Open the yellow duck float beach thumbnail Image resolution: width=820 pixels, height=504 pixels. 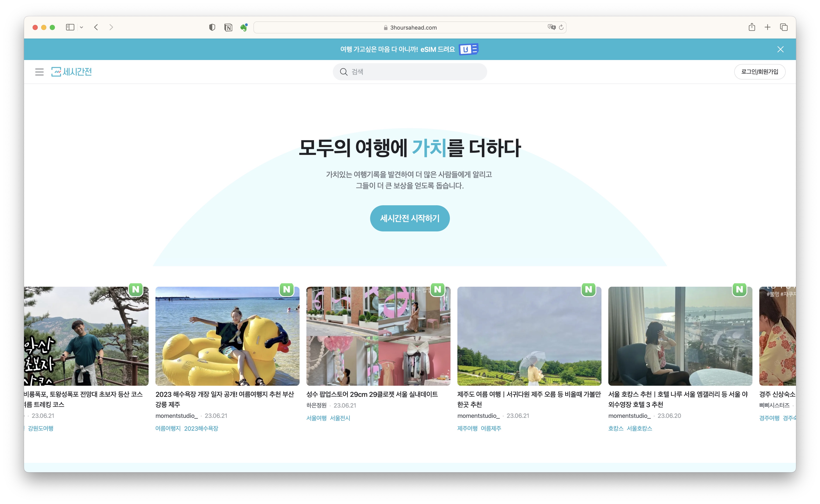(228, 336)
